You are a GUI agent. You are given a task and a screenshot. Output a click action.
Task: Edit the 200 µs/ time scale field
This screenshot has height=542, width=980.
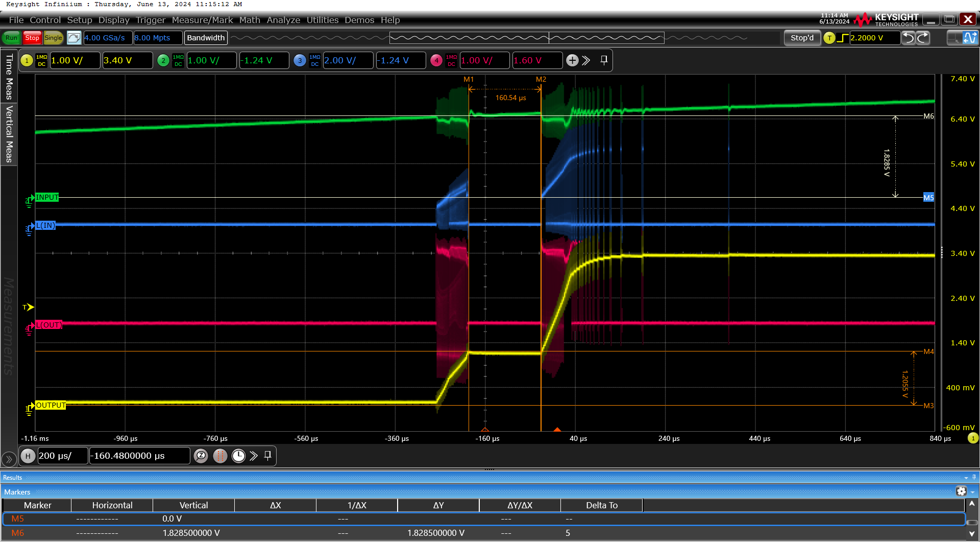coord(62,456)
